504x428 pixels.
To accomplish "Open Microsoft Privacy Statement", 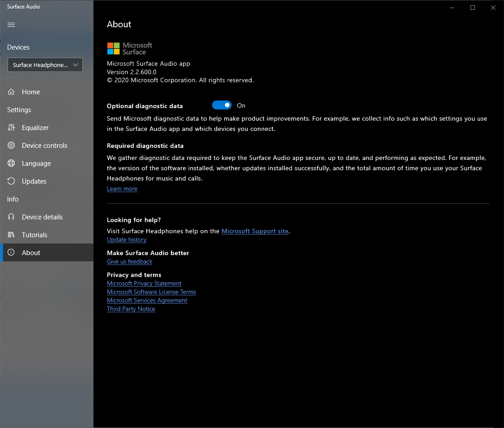I will (x=144, y=284).
